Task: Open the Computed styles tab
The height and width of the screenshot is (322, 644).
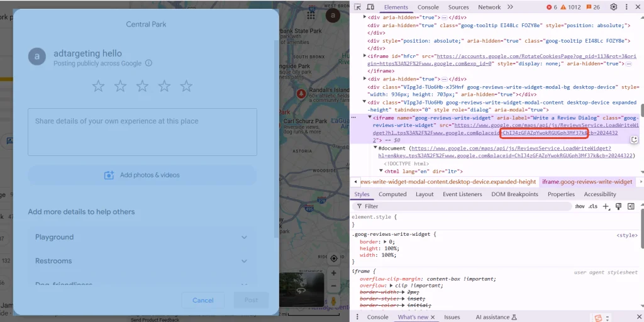Action: click(x=392, y=194)
